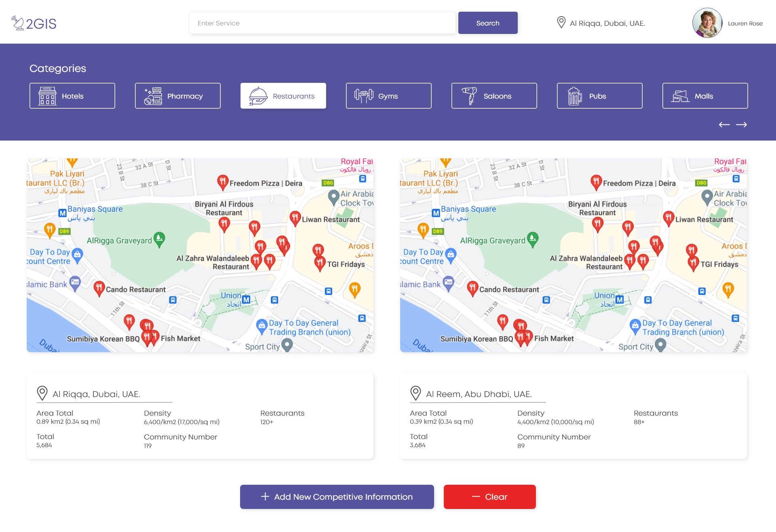
Task: Select the Malls category
Action: coord(705,96)
